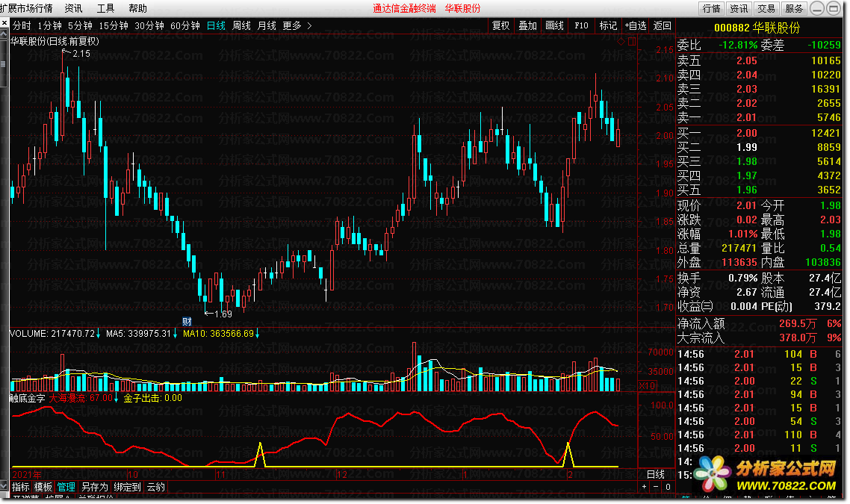Switch to the 分时 intraday view
The width and height of the screenshot is (850, 504).
(22, 25)
